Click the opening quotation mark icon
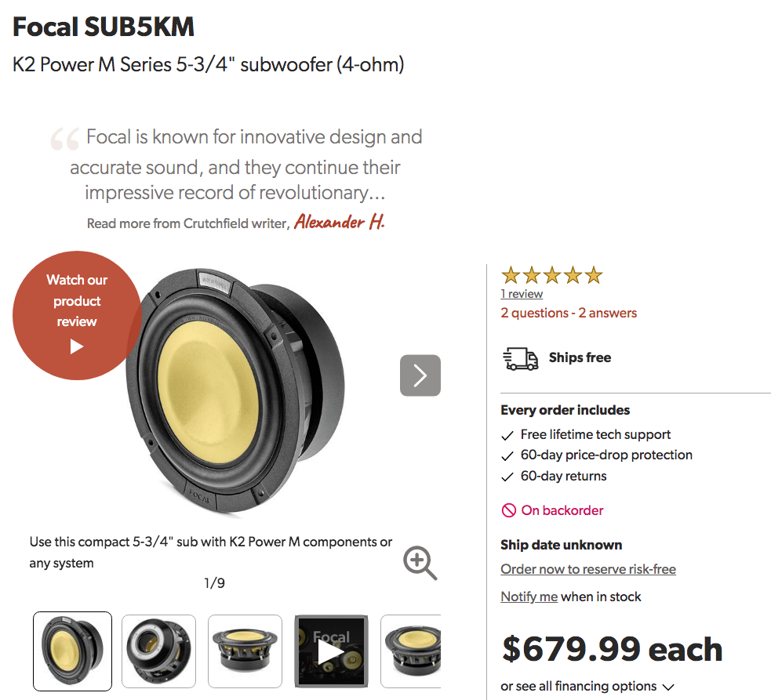771x700 pixels. pos(65,140)
